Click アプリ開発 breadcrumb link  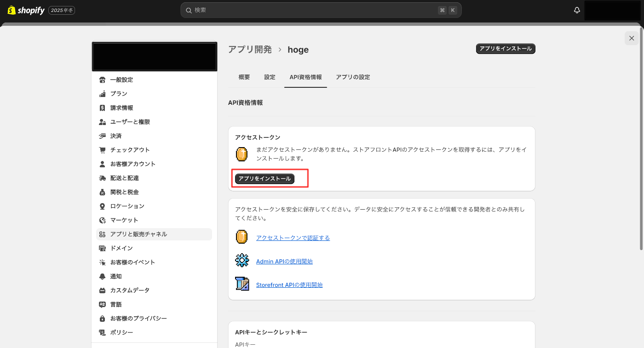[x=250, y=49]
